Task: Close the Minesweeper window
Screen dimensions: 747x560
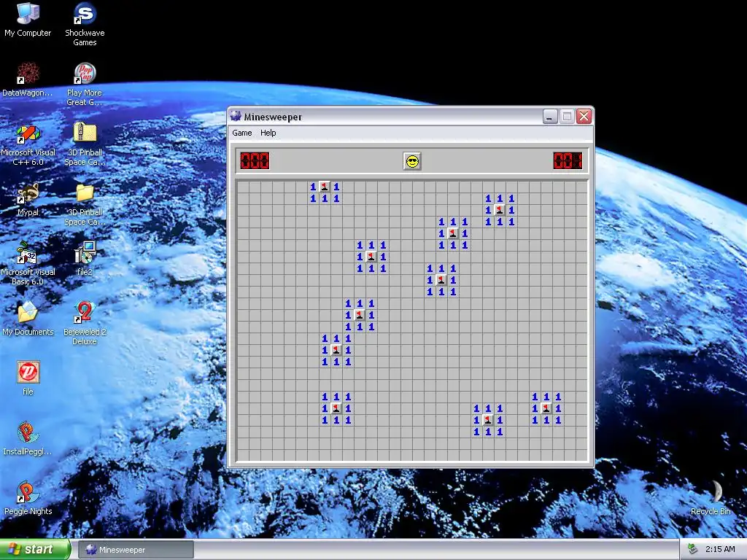Action: click(584, 117)
